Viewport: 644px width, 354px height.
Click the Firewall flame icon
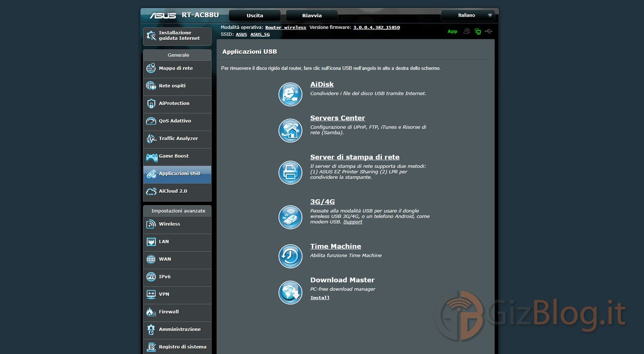[151, 312]
